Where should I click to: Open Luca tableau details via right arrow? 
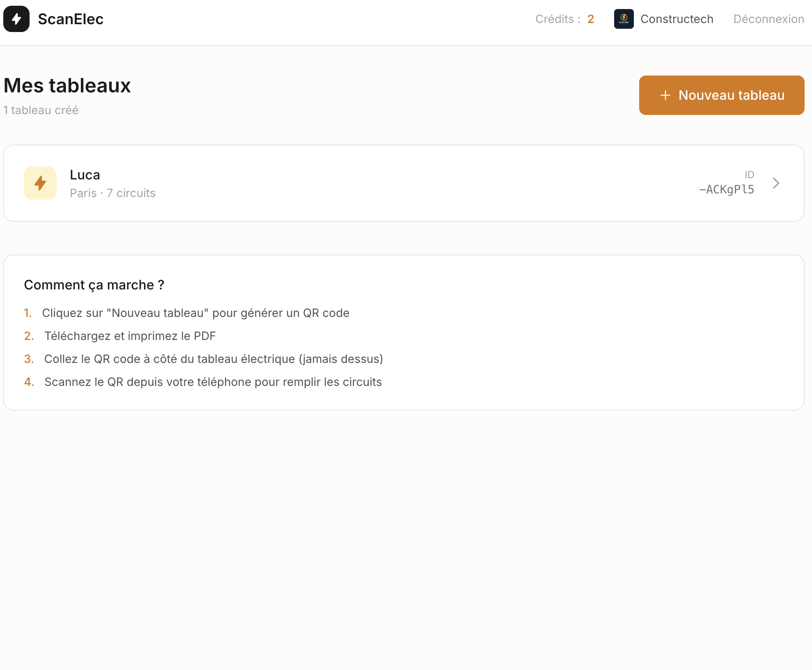tap(776, 183)
